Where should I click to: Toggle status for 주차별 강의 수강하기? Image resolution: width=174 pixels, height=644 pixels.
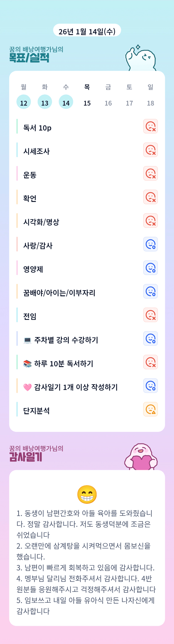pos(150,338)
